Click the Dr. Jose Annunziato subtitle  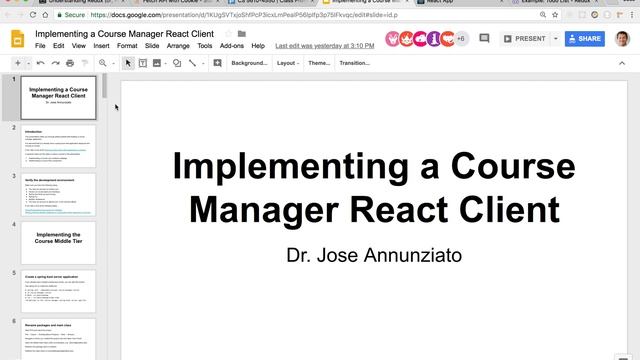point(374,256)
